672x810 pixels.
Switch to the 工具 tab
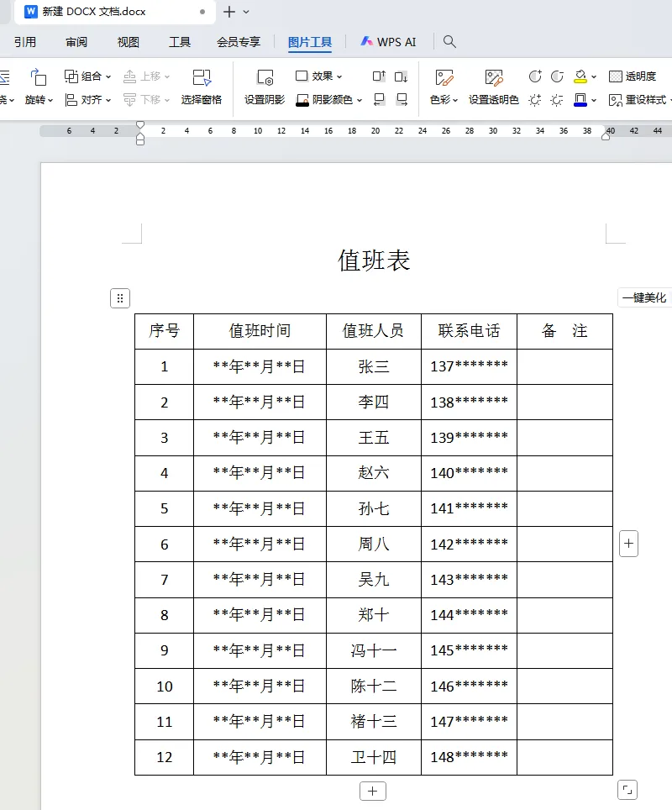(x=180, y=42)
